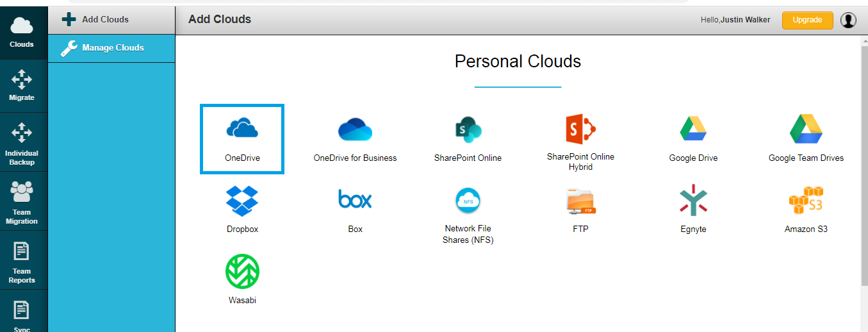
Task: Pick the Egnyte cloud icon
Action: point(693,200)
